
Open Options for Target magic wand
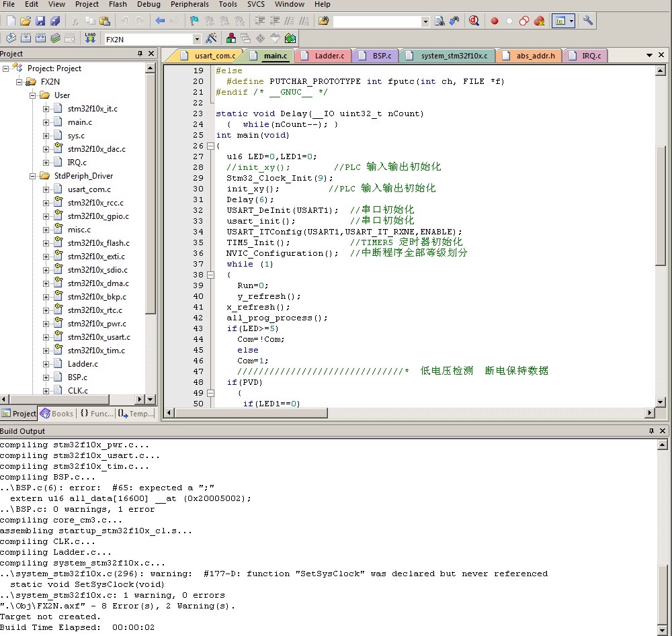pyautogui.click(x=211, y=38)
